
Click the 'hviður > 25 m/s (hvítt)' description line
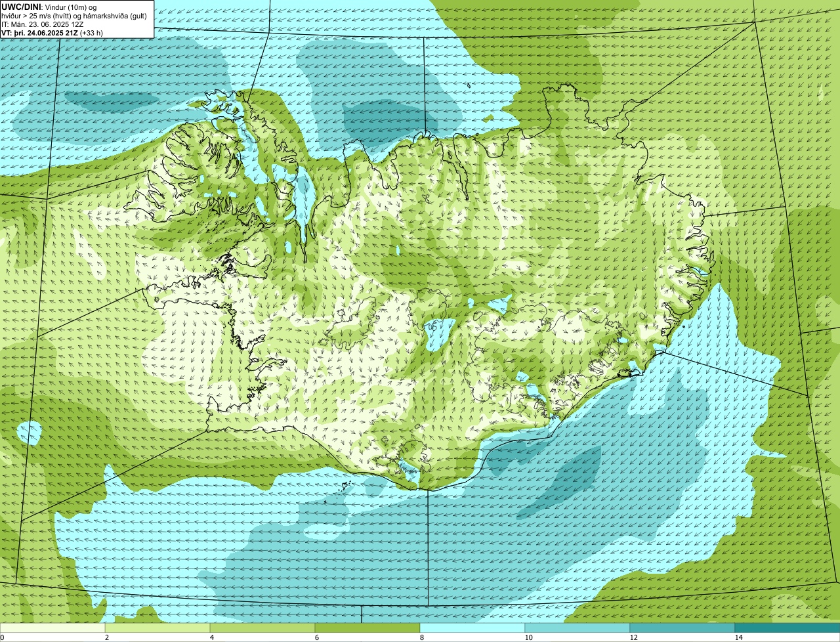(x=74, y=15)
